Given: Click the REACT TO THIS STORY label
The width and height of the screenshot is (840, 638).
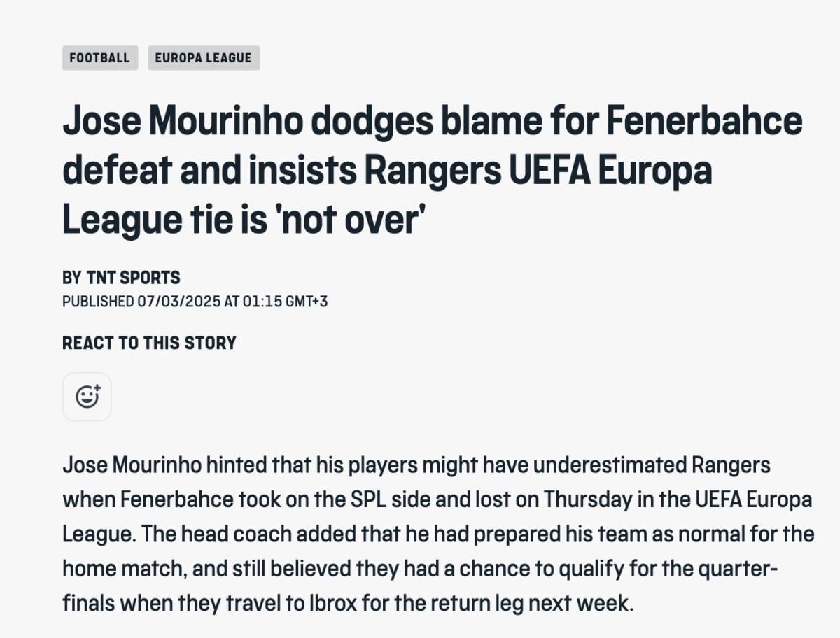Looking at the screenshot, I should 149,343.
